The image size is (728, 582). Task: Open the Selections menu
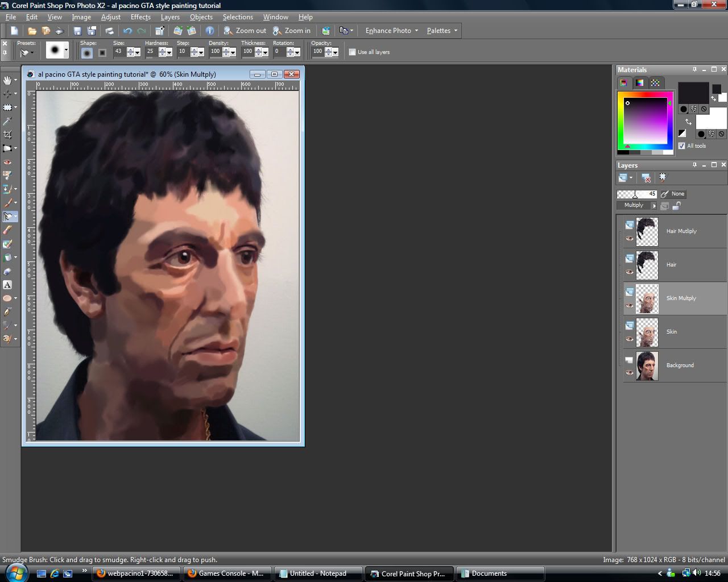tap(238, 17)
